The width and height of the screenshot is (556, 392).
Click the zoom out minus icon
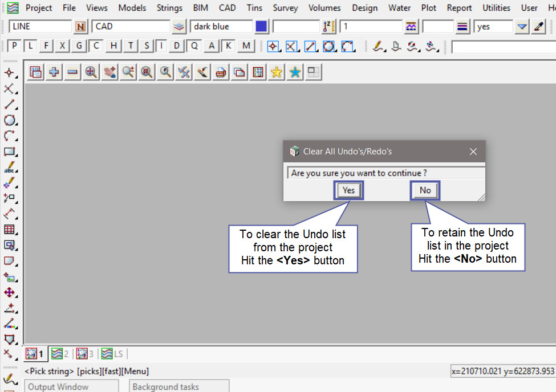click(x=72, y=72)
